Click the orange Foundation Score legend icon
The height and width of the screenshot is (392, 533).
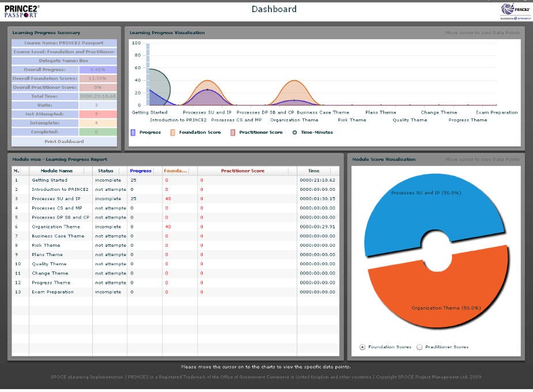pyautogui.click(x=173, y=133)
